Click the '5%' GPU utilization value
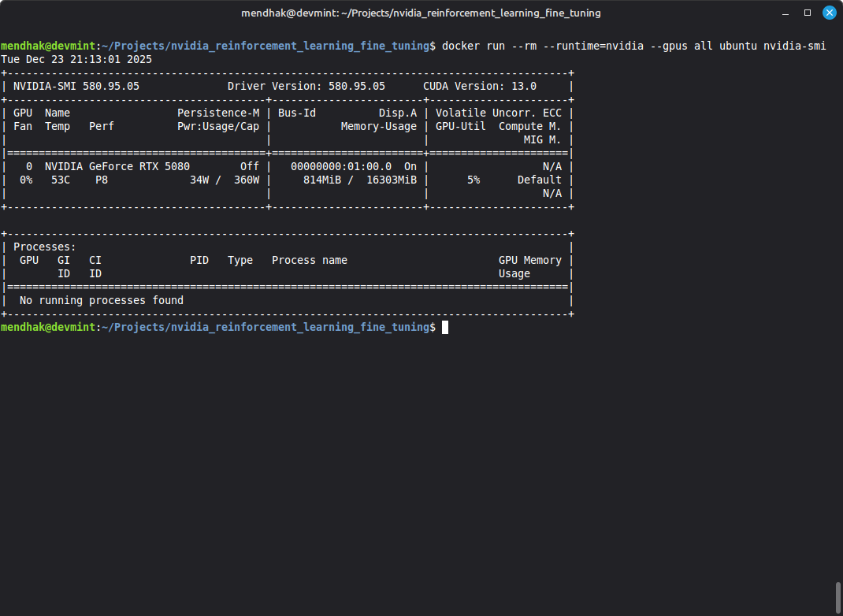The height and width of the screenshot is (616, 843). pos(473,180)
